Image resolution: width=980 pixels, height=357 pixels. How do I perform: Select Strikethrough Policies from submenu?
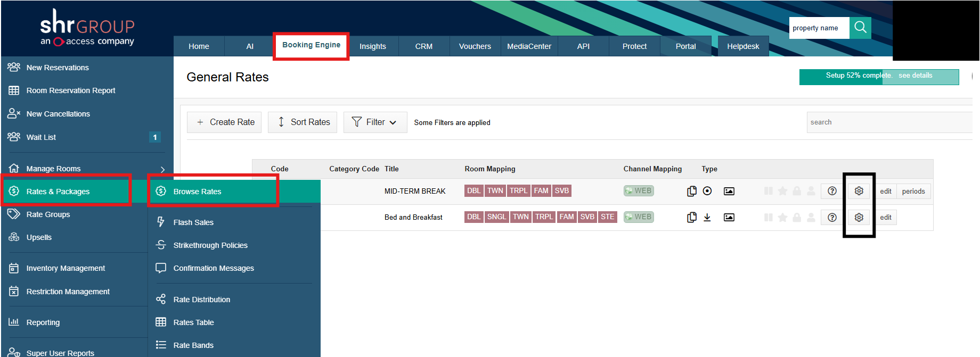pos(210,245)
